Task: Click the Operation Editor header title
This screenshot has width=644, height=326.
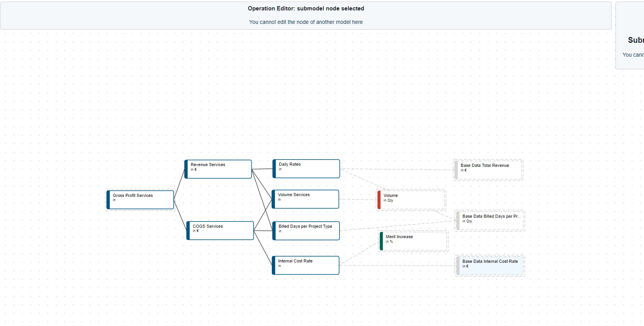Action: pyautogui.click(x=306, y=8)
